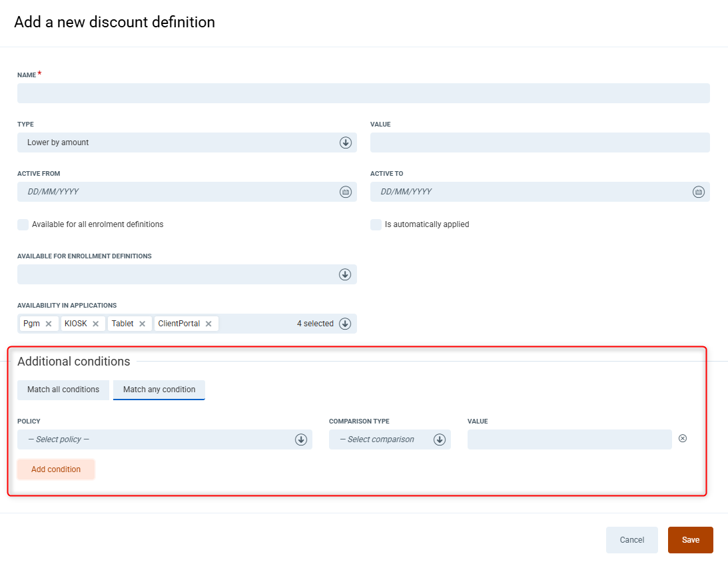Focus the Name input field
The image size is (728, 568).
363,93
